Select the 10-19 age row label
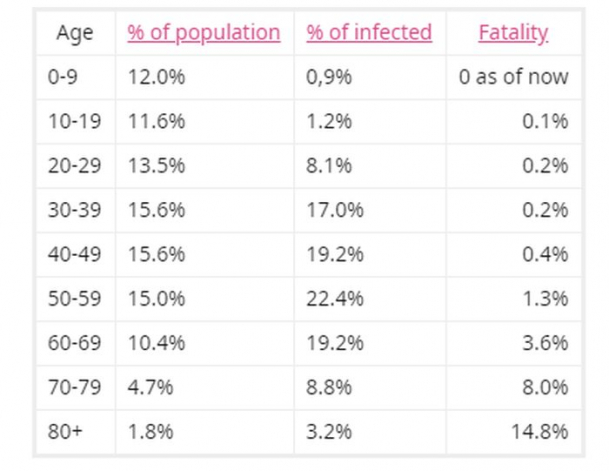609x471 pixels. coord(75,121)
